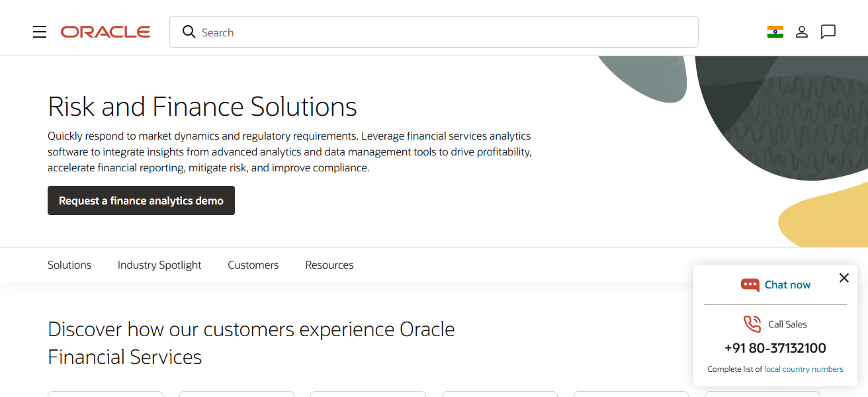The width and height of the screenshot is (868, 397).
Task: Open the hamburger navigation menu
Action: click(39, 31)
